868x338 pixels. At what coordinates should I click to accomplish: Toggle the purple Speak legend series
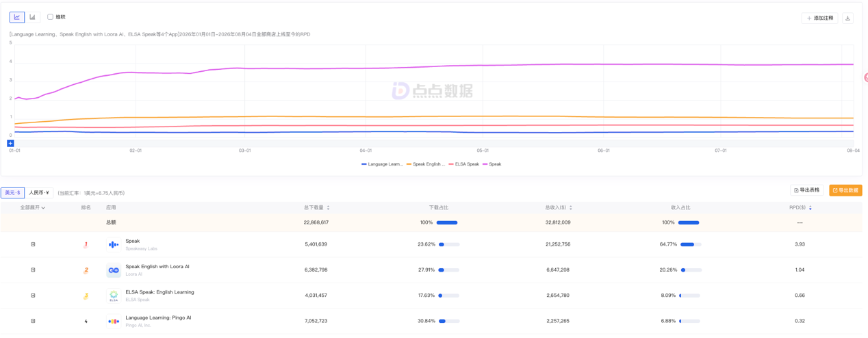click(x=492, y=164)
